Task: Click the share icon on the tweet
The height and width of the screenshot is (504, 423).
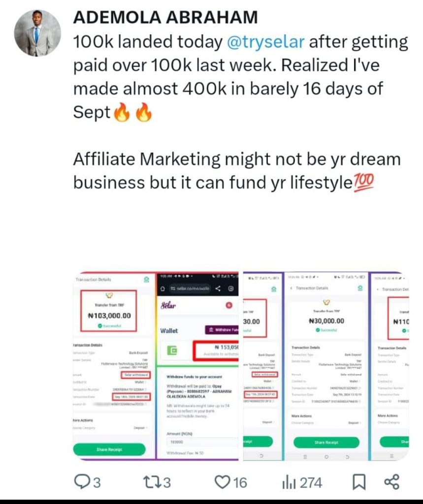Action: point(392,482)
